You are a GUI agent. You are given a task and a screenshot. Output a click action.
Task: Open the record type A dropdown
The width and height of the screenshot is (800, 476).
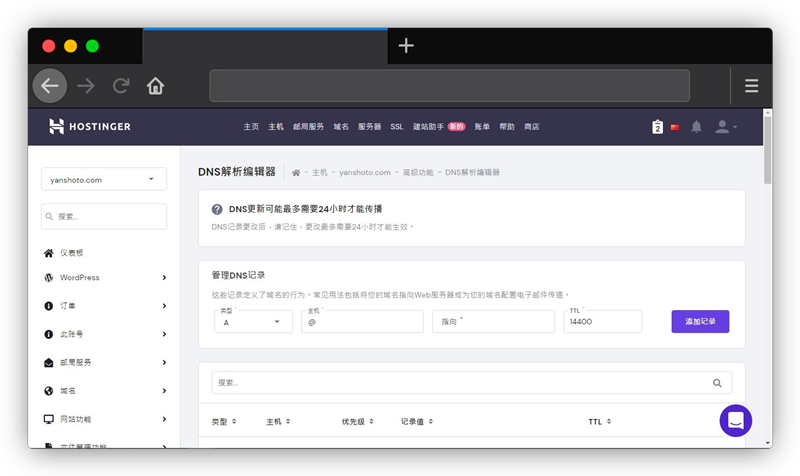coord(254,321)
